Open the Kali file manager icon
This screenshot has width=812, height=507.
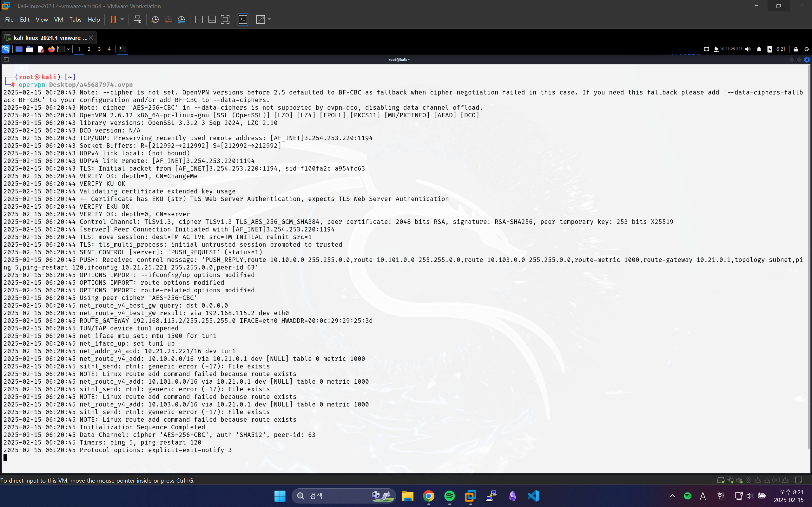pos(30,49)
